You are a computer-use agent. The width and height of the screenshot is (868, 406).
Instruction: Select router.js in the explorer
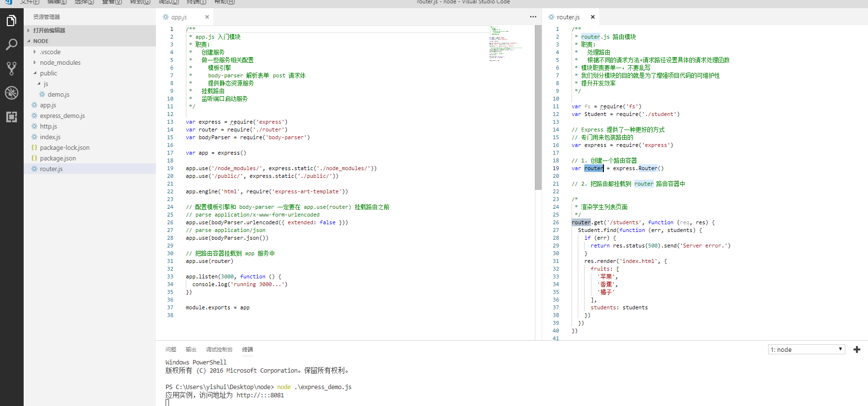click(90, 169)
